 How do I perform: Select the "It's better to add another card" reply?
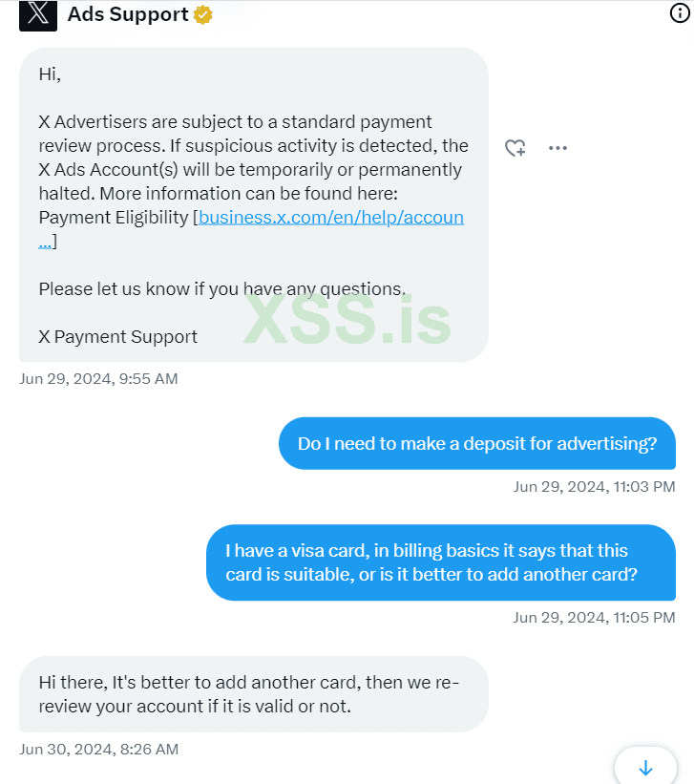pos(253,694)
